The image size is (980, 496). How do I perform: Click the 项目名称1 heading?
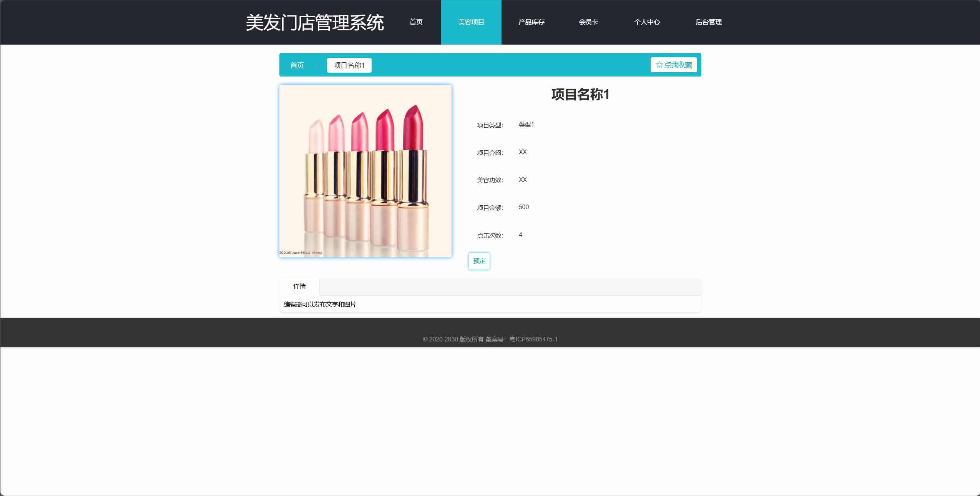pyautogui.click(x=580, y=95)
